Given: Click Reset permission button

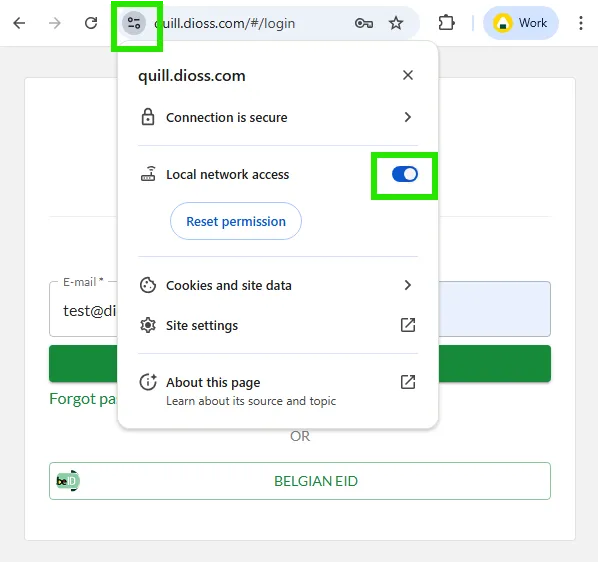Looking at the screenshot, I should 236,221.
